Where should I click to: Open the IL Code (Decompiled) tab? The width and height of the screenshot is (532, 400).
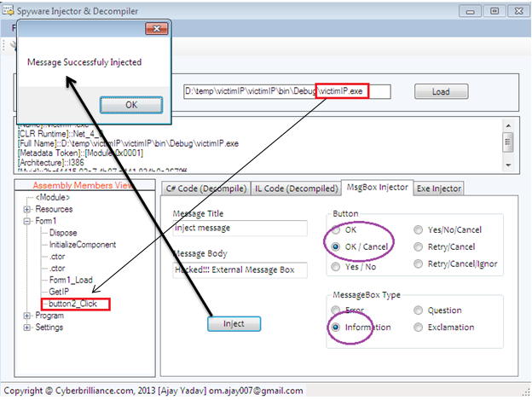tap(294, 188)
